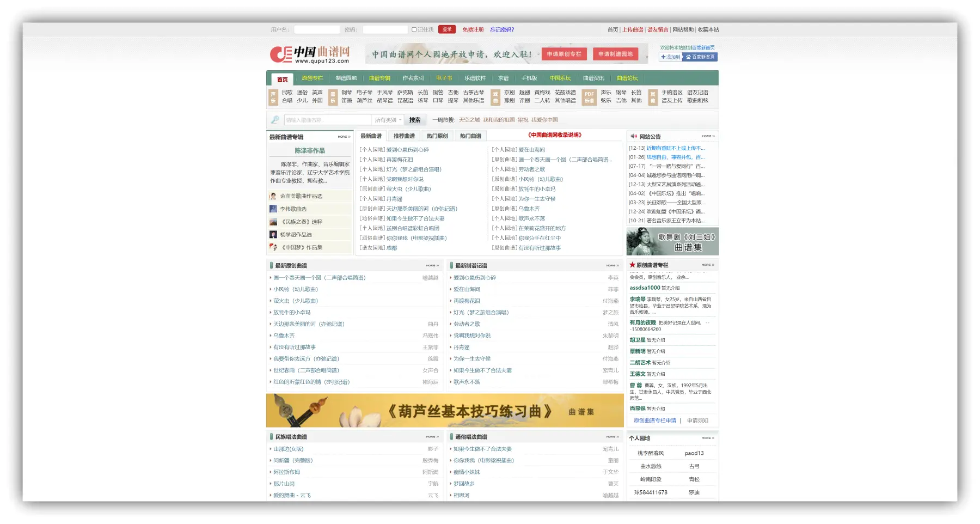Screen dimensions: 980x524
Task: Click the 用户名 username input field
Action: point(317,30)
